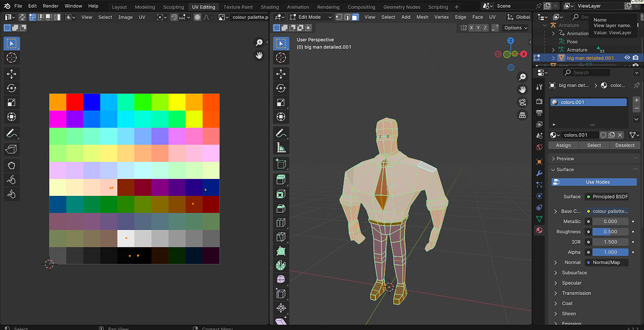Open the Edit Mode dropdown
Image resolution: width=644 pixels, height=330 pixels.
pyautogui.click(x=311, y=17)
